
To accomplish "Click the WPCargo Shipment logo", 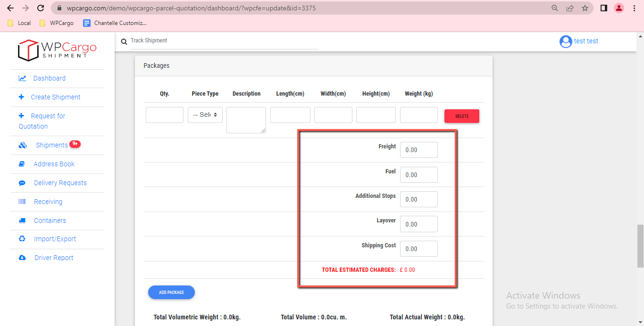I will [57, 50].
